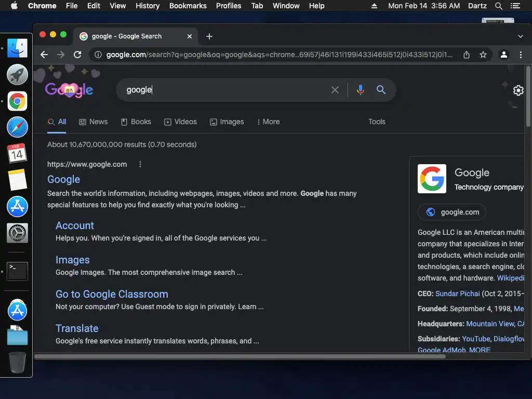
Task: Bookmark this tab with the star
Action: coord(483,55)
